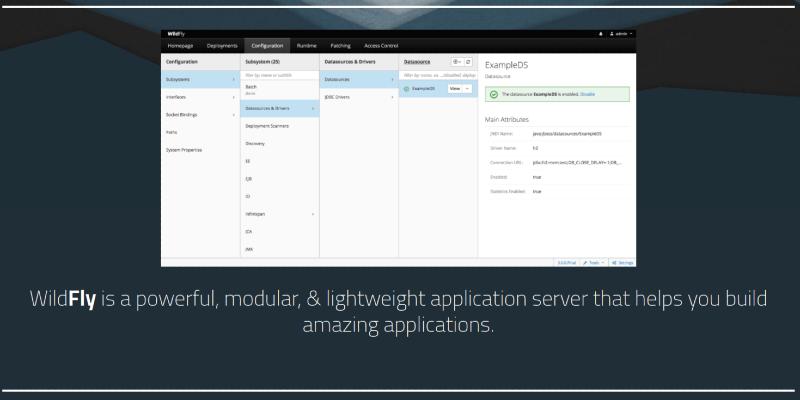Click the green check icon beside ExampleDS
Screen dimensions: 800x400
click(406, 88)
